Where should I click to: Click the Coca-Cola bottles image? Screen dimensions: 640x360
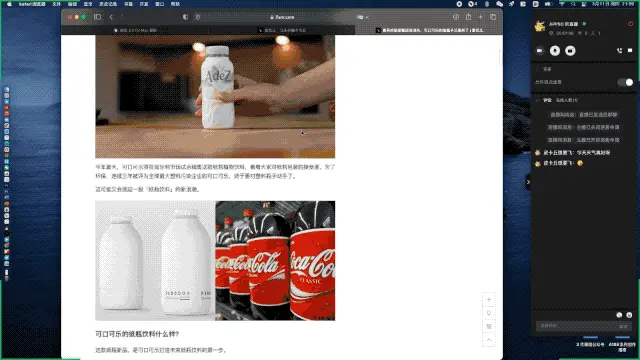click(275, 260)
